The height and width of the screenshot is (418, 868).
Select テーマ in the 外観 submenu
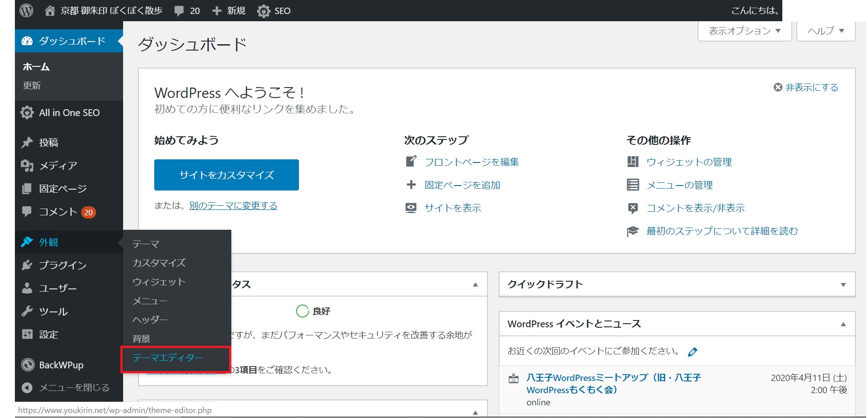[x=146, y=244]
